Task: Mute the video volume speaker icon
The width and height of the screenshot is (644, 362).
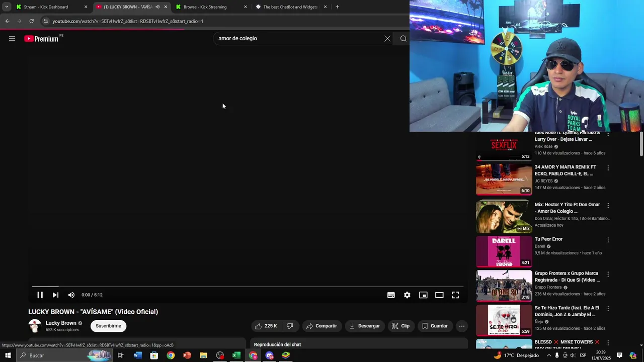Action: [x=71, y=295]
